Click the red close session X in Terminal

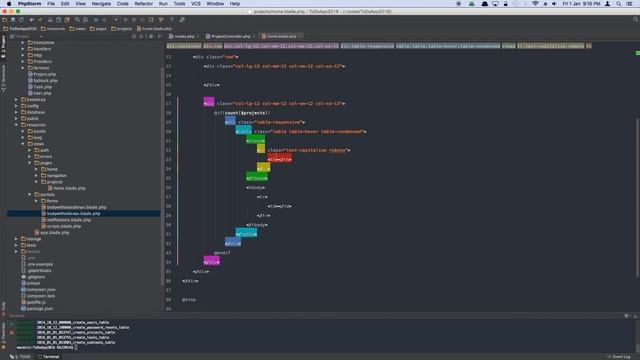click(11, 333)
